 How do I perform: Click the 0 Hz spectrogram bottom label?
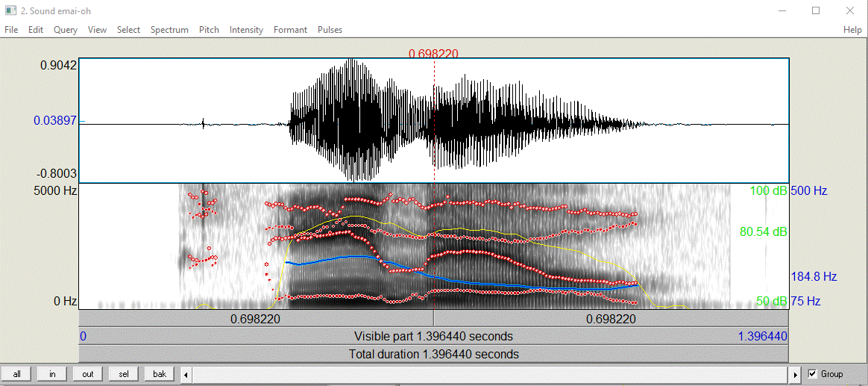66,301
